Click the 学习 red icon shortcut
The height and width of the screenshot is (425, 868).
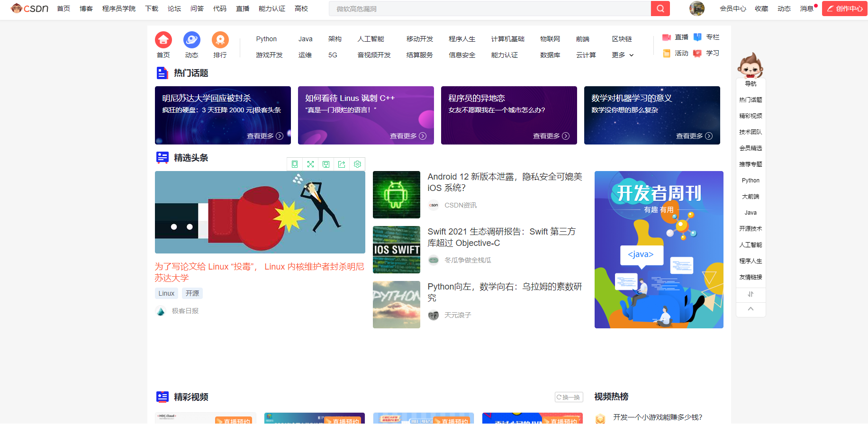pyautogui.click(x=697, y=54)
